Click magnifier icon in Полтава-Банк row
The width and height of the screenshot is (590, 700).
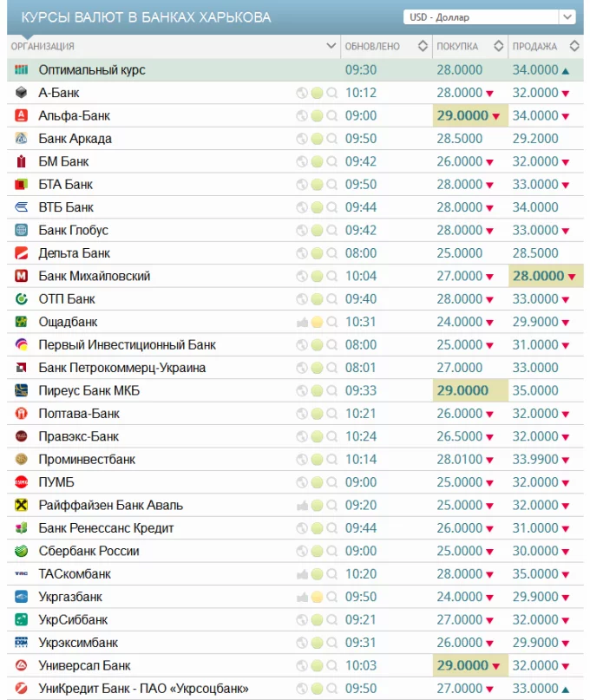pyautogui.click(x=331, y=414)
